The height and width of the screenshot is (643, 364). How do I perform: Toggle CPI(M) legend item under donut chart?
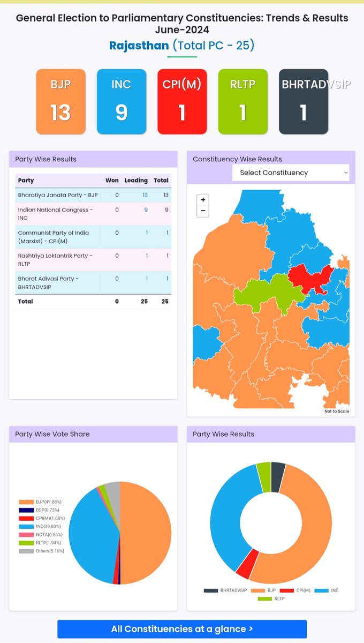(295, 590)
